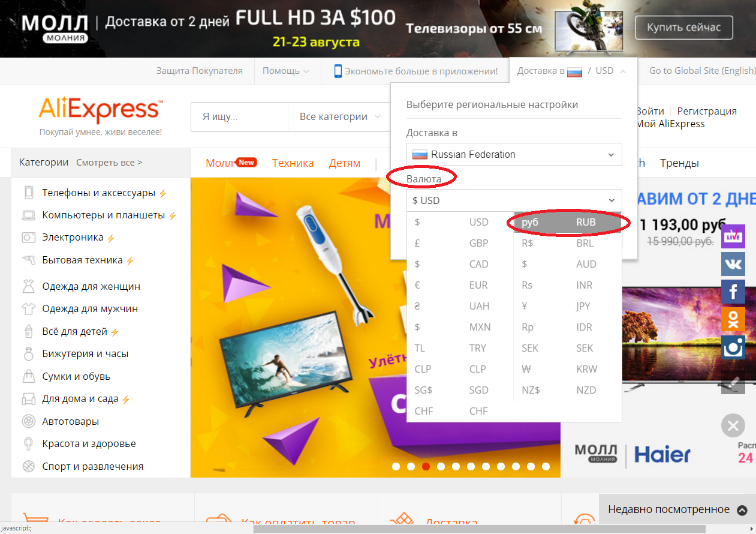Screen dimensions: 756x534
Task: Click sofa icon next to Для дома и сада
Action: [x=28, y=399]
